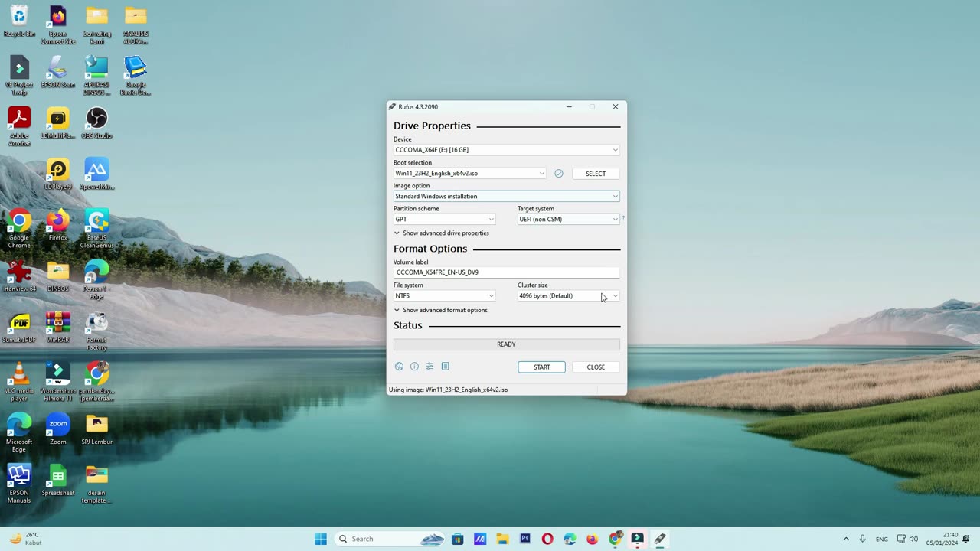Click the taskbar Search box

tap(390, 539)
